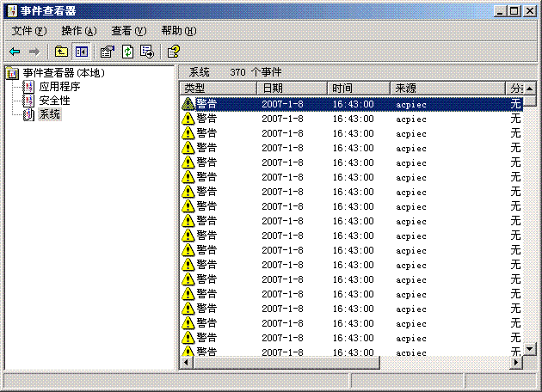Select the 安全性 log in the tree
Screen dimensions: 542x392
(54, 101)
